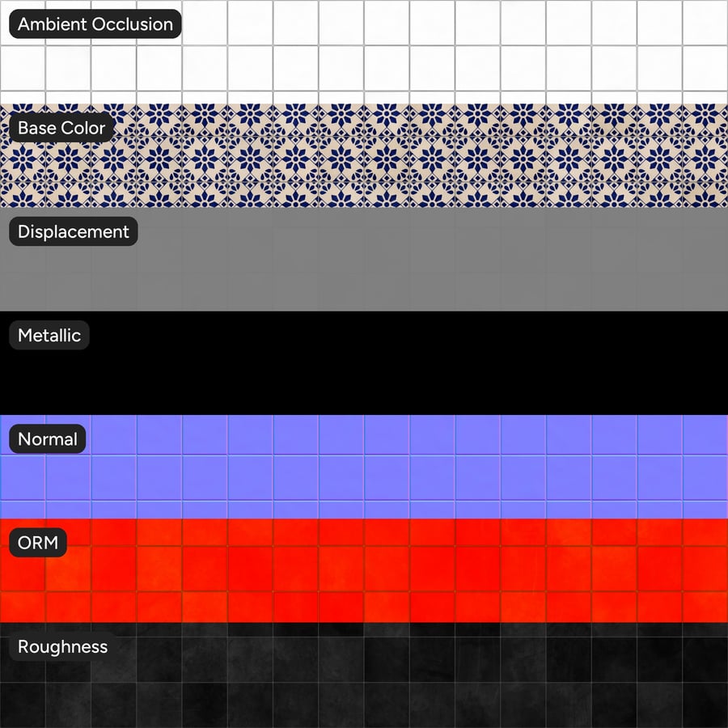Open the purple Normal map texture strip
Image resolution: width=728 pixels, height=728 pixels.
[364, 467]
